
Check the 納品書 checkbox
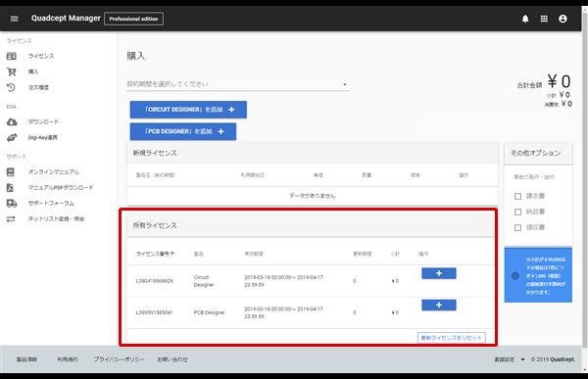click(x=517, y=213)
